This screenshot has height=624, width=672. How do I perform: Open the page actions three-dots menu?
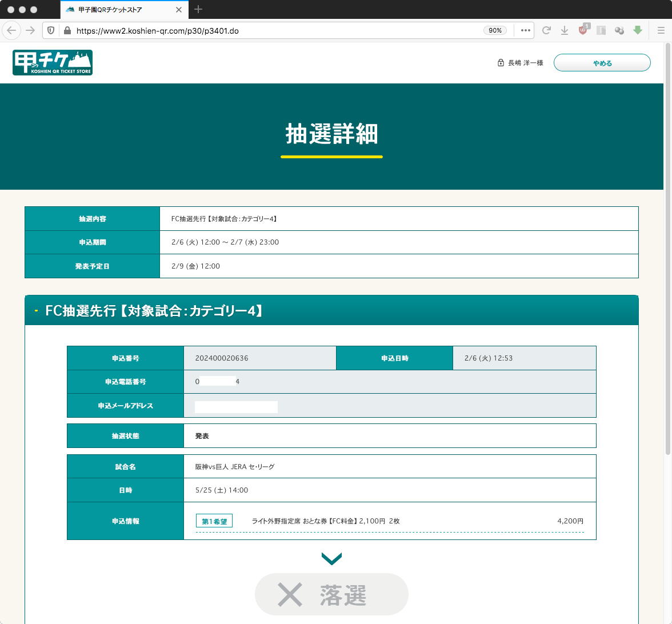526,30
